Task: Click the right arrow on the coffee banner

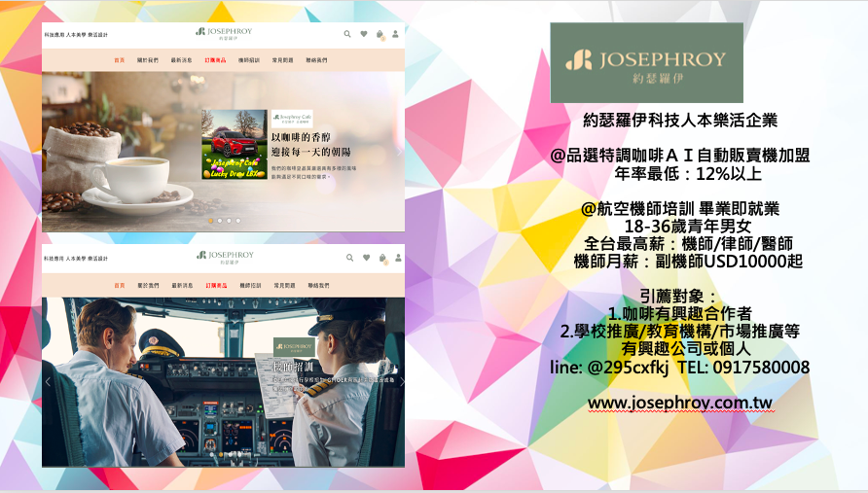Action: [399, 151]
